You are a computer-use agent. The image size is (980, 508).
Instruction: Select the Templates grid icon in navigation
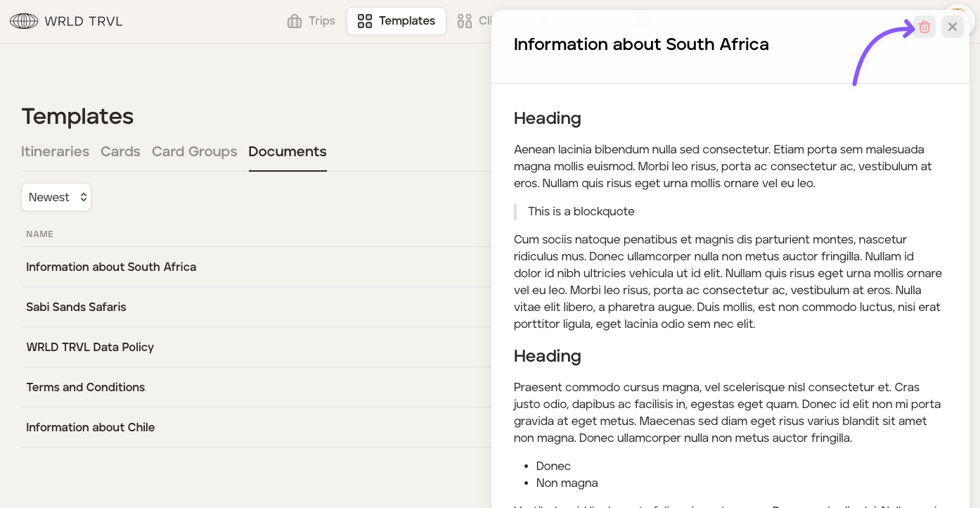coord(365,21)
